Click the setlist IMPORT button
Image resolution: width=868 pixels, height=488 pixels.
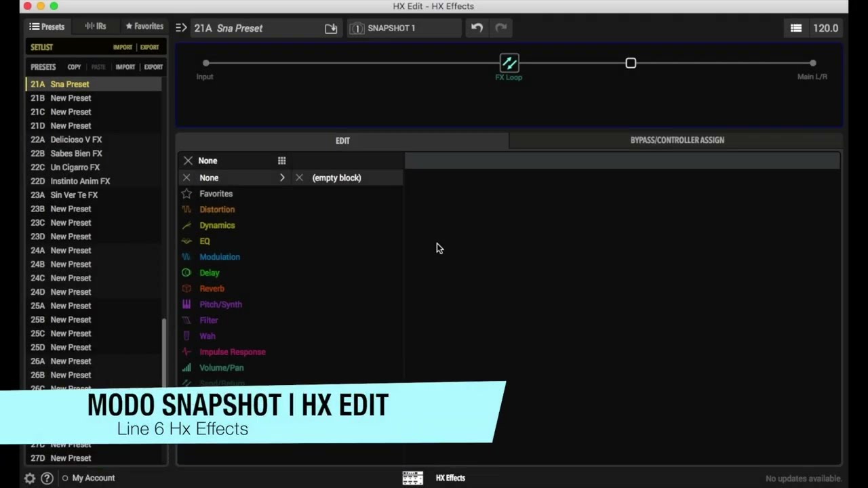(123, 47)
